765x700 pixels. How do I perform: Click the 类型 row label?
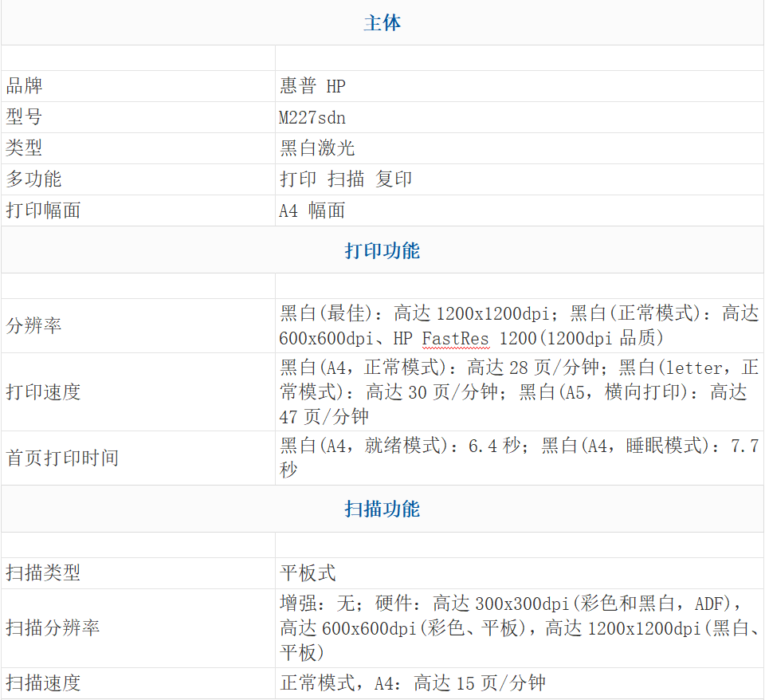[x=25, y=148]
